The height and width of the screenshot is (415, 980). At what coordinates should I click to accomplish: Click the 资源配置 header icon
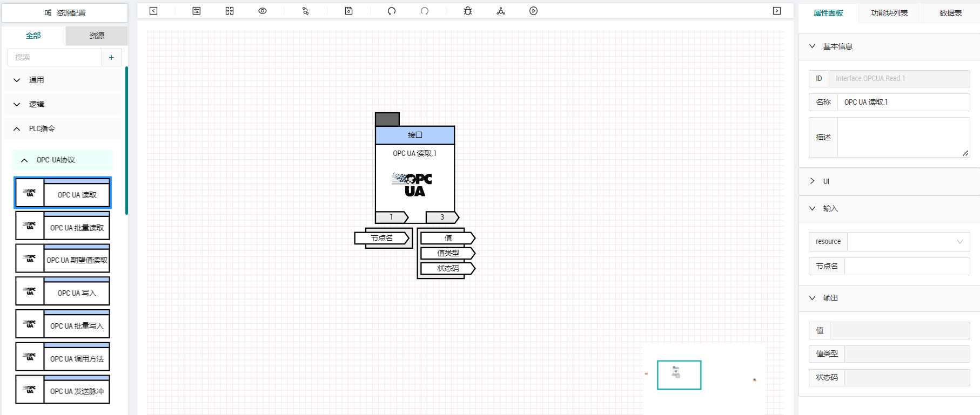click(48, 13)
